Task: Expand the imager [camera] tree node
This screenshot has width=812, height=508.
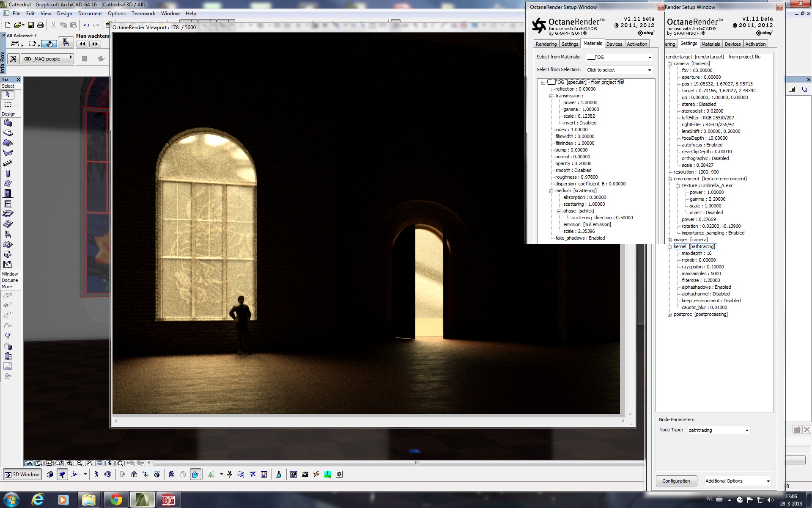Action: [669, 240]
